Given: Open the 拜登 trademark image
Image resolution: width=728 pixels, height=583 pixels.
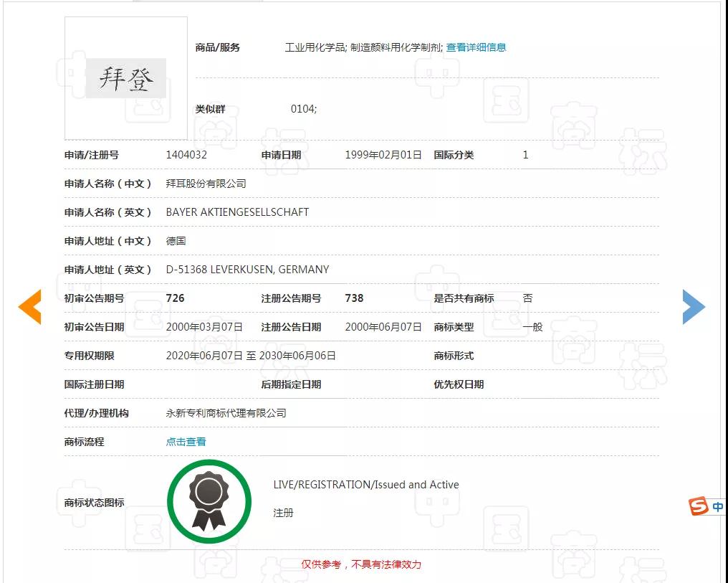Looking at the screenshot, I should coord(126,78).
